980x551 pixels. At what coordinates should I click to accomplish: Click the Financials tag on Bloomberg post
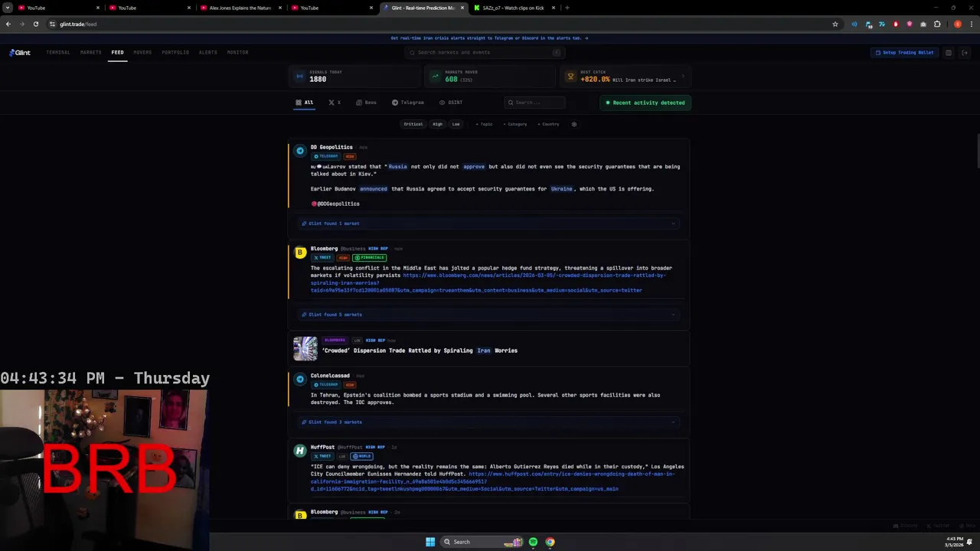[x=370, y=258]
